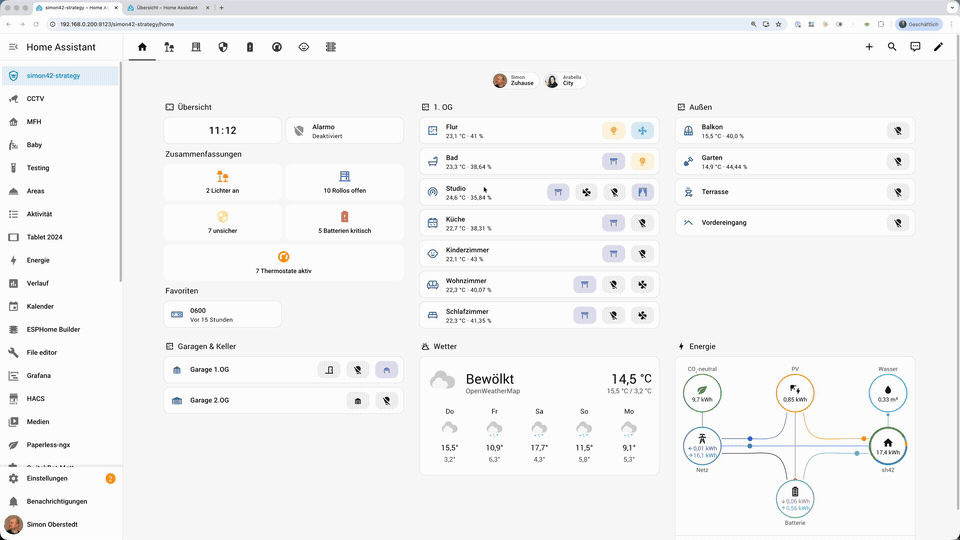Open the 10 Rollos offen summary
Viewport: 960px width, 540px height.
pyautogui.click(x=345, y=182)
